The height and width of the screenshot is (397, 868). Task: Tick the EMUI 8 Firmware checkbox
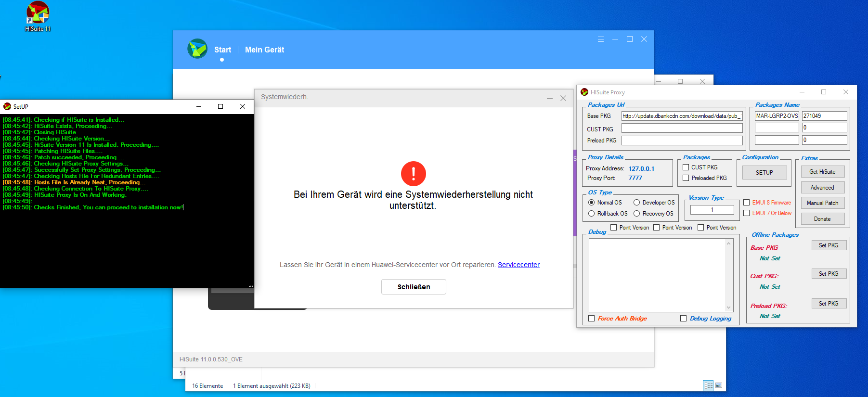(747, 203)
